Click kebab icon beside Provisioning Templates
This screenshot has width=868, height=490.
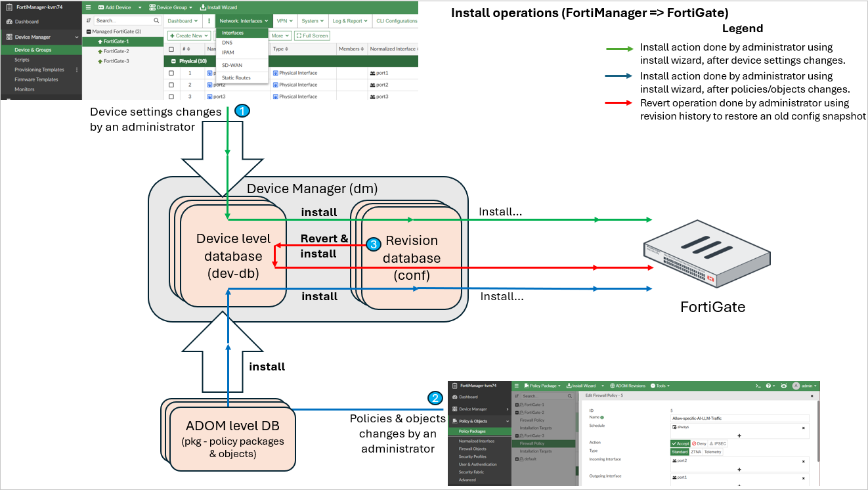click(77, 70)
